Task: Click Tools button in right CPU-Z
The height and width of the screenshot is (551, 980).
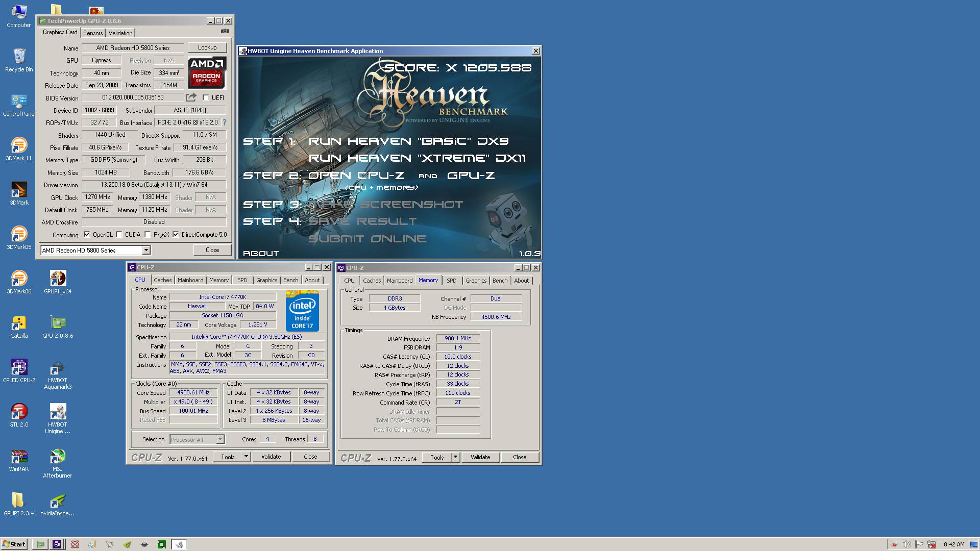Action: [x=437, y=457]
